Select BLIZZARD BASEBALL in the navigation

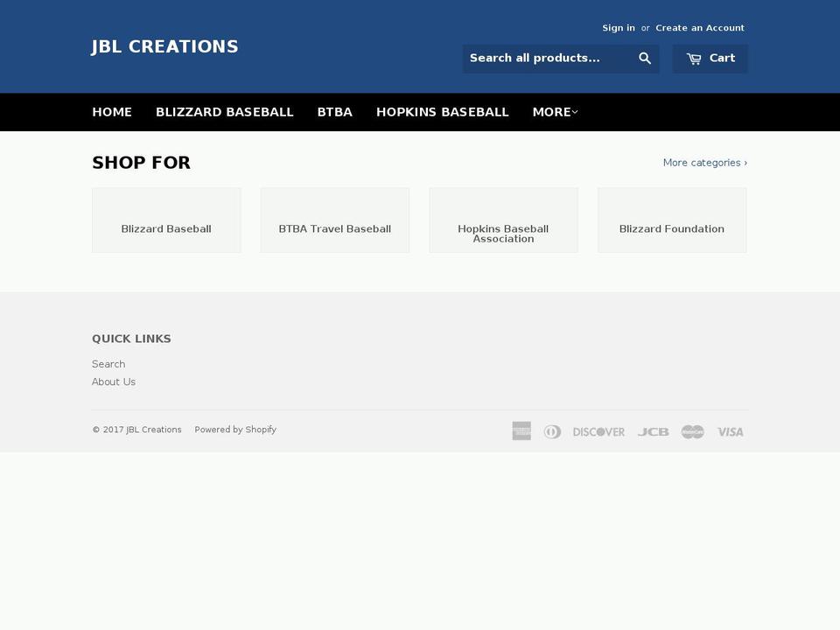pyautogui.click(x=224, y=112)
